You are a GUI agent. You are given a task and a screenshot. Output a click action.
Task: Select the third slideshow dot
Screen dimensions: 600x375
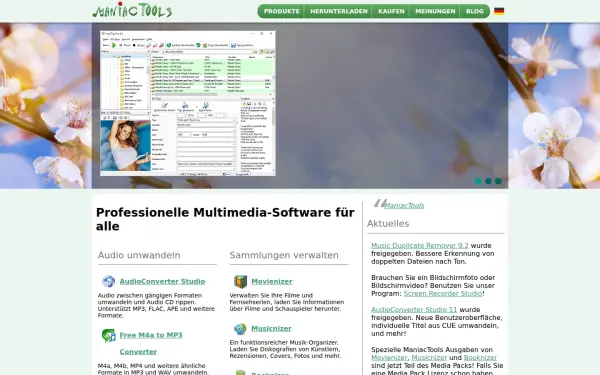(498, 181)
